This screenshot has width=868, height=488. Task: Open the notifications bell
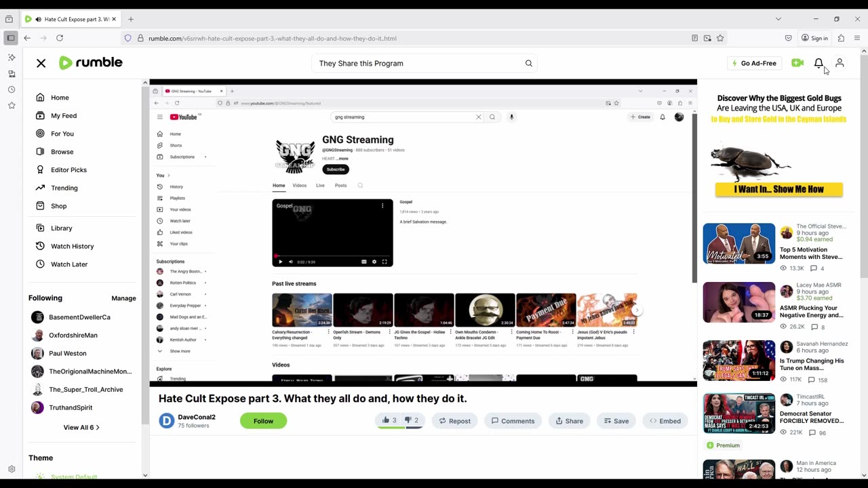818,63
